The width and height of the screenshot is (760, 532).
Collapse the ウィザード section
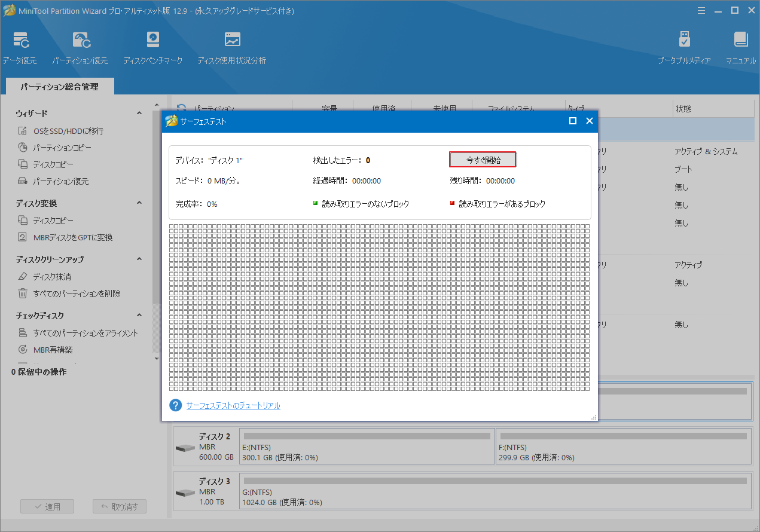tap(139, 113)
